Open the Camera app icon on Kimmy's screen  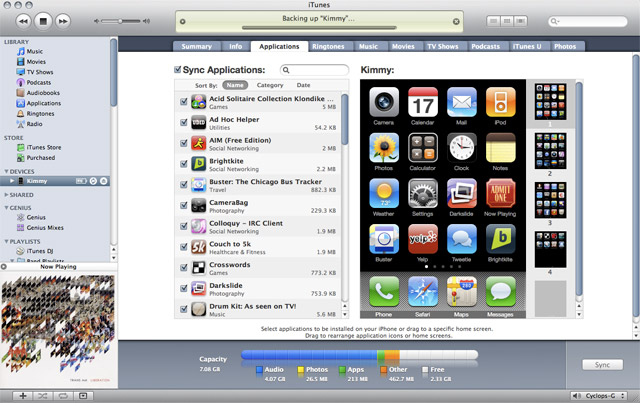coord(384,102)
